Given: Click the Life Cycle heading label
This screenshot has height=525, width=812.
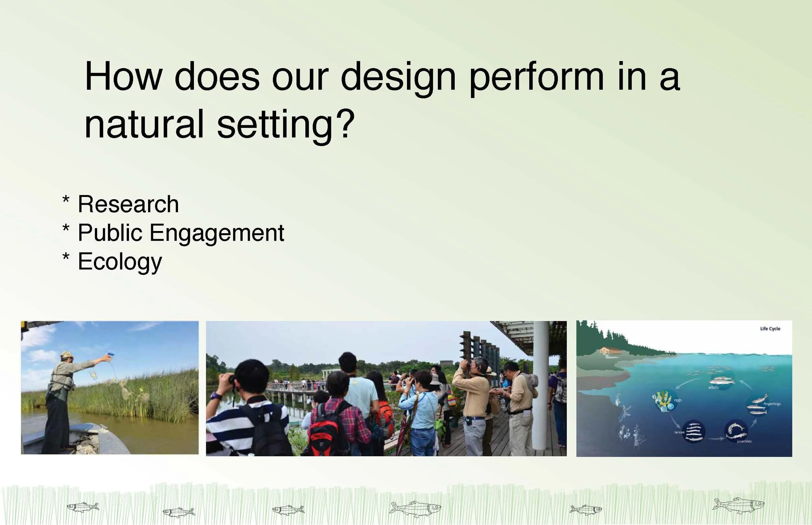Looking at the screenshot, I should (x=770, y=329).
